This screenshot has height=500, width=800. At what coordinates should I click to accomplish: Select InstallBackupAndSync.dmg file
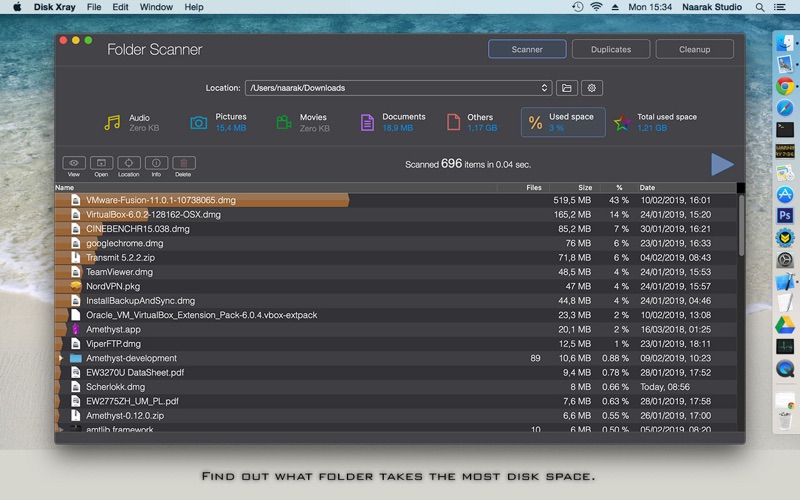tap(395, 301)
